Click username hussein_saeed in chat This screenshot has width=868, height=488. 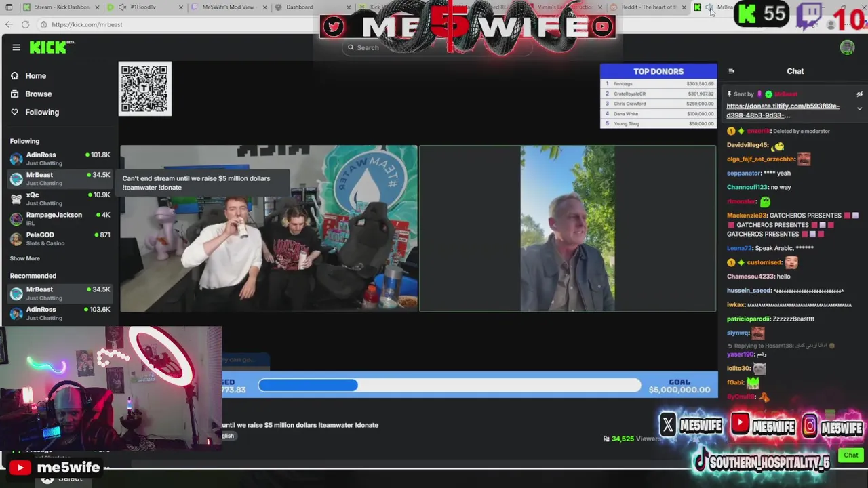click(749, 291)
